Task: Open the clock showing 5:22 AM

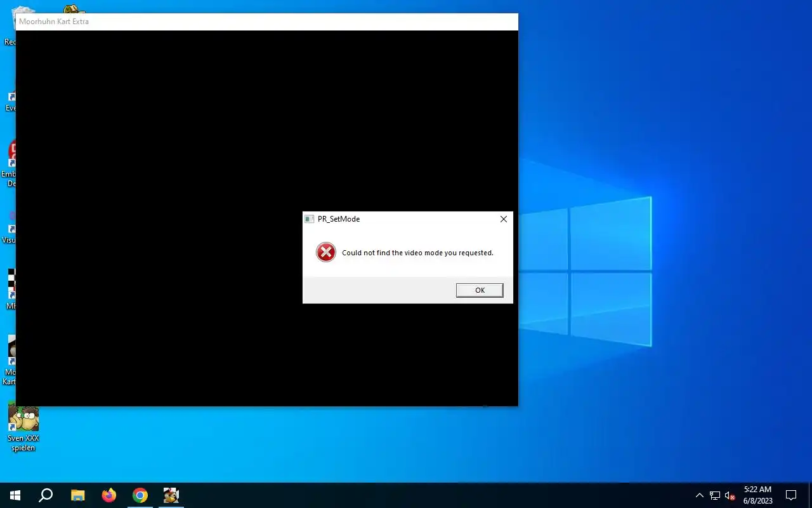Action: [757, 495]
